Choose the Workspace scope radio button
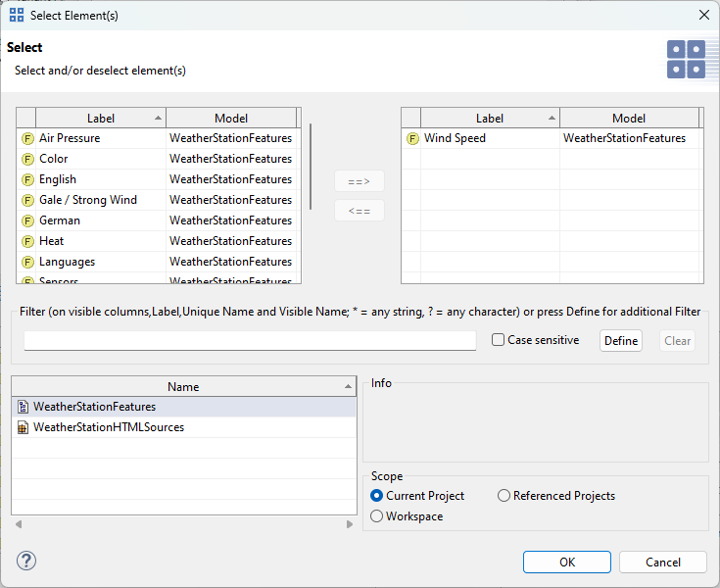This screenshot has width=720, height=588. click(x=377, y=516)
